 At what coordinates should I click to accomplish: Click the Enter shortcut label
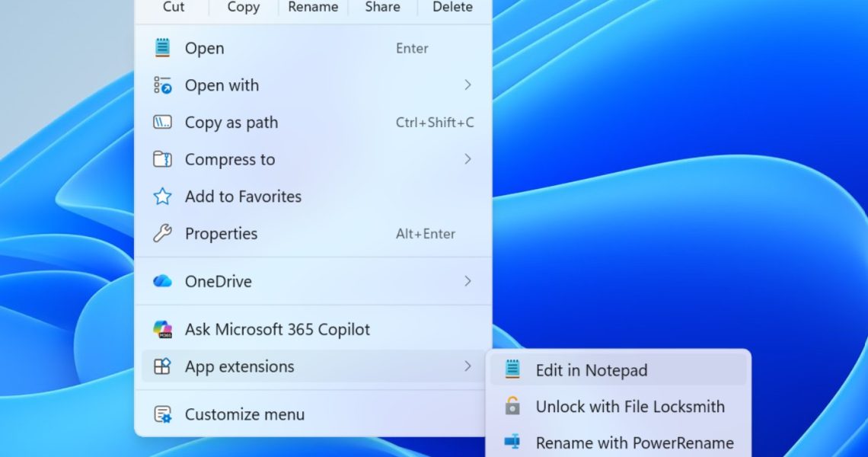[x=412, y=48]
